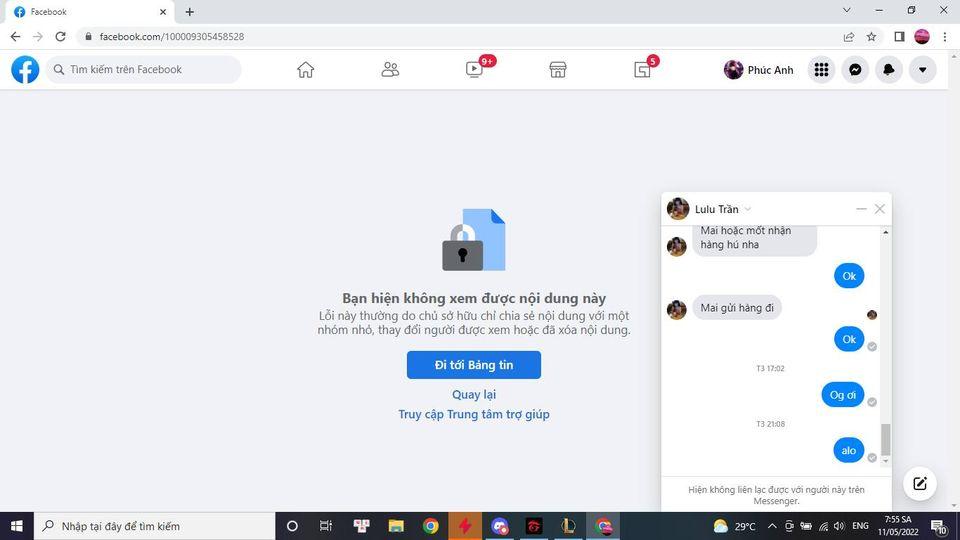Click the Facebook logo
960x540 pixels.
(x=25, y=70)
